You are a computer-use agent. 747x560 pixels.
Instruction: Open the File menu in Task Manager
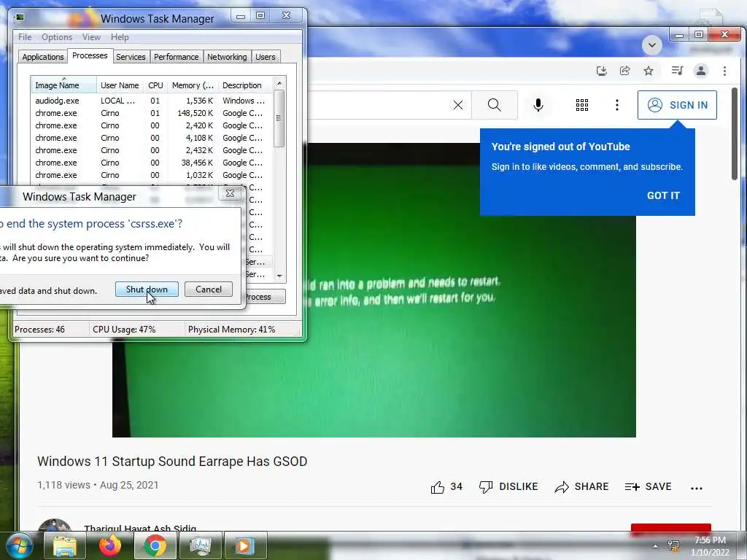(x=25, y=37)
